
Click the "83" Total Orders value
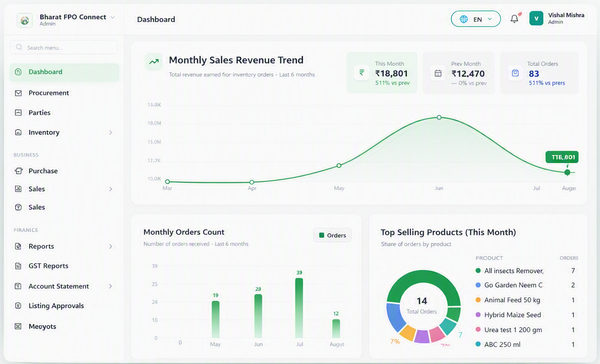tap(534, 74)
